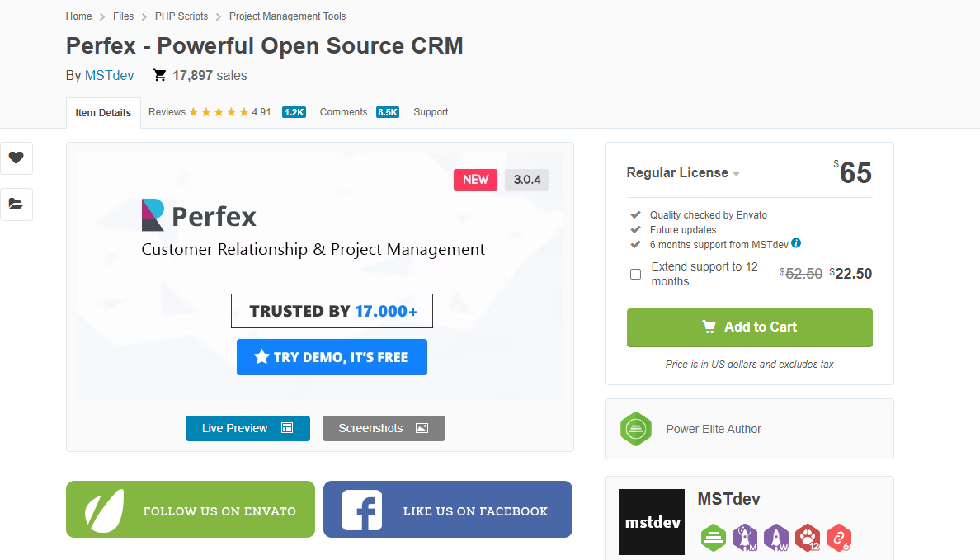The image size is (980, 560).
Task: Click the first purple rocket badge
Action: (x=745, y=538)
